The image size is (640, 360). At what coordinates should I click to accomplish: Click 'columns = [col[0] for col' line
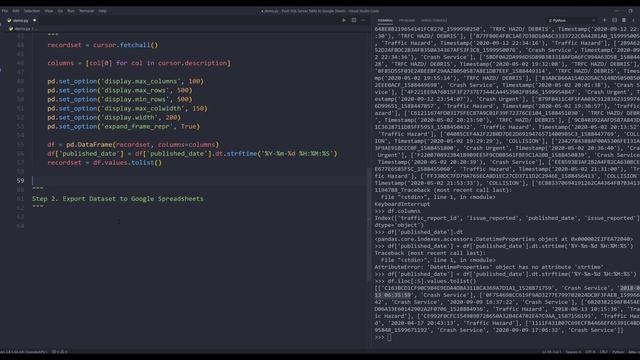point(139,63)
